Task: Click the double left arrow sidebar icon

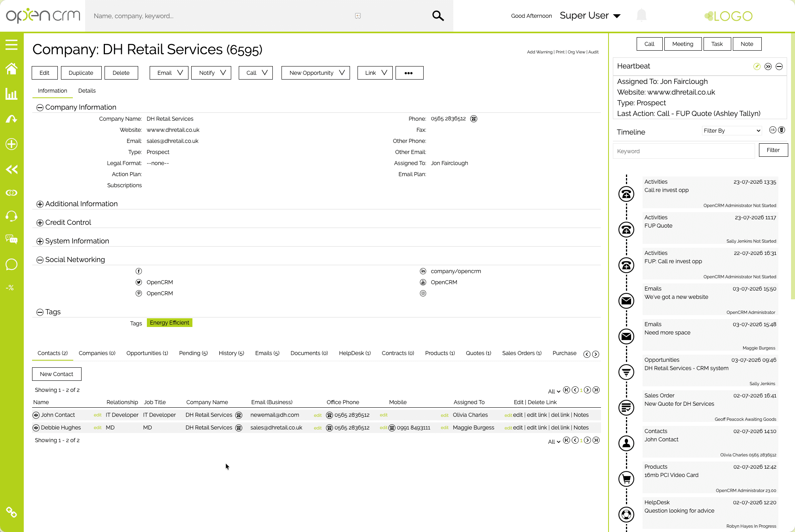Action: point(11,169)
